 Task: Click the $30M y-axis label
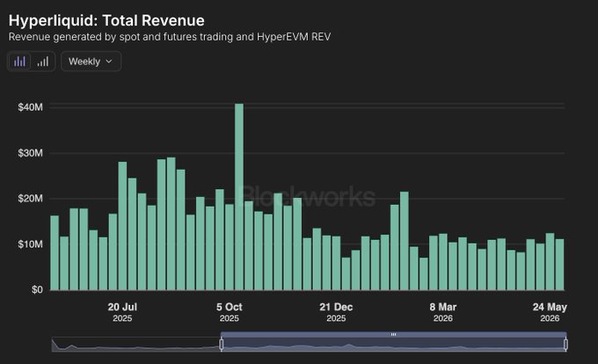coord(30,153)
